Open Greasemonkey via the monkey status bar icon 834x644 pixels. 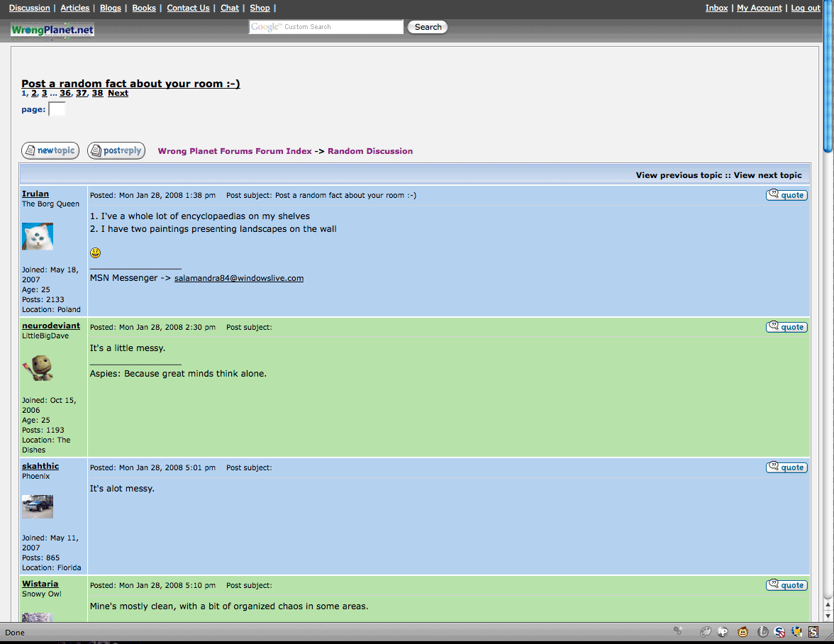[742, 631]
